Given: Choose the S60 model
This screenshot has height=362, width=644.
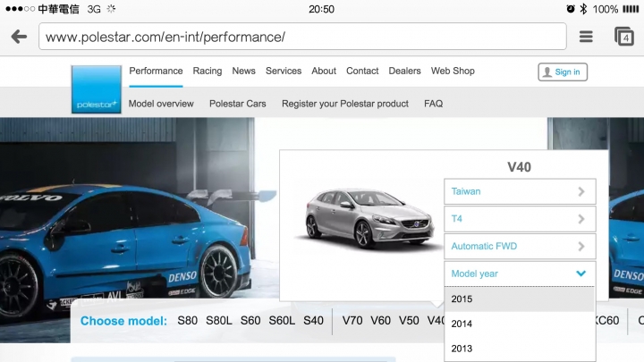Looking at the screenshot, I should click(250, 321).
